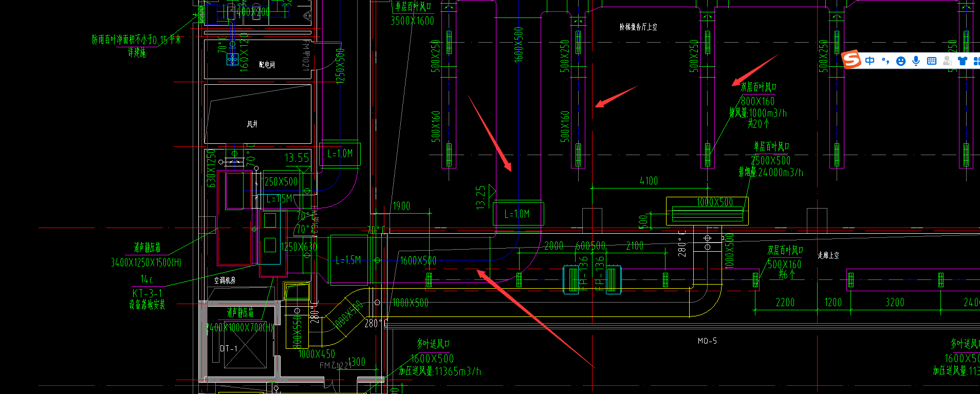Click the 14c label
Screen dimensions: 980x394
[x=146, y=279]
